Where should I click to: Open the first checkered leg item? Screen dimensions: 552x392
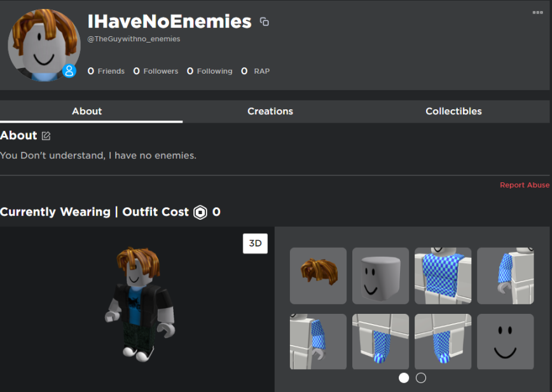(380, 341)
